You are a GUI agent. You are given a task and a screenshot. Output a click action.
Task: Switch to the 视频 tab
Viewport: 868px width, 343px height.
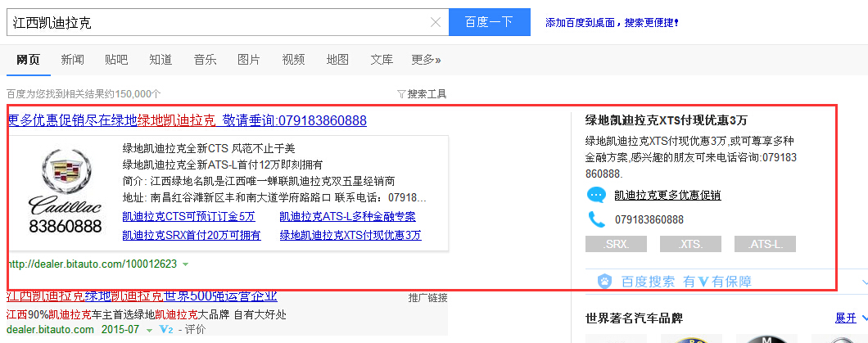coord(293,60)
